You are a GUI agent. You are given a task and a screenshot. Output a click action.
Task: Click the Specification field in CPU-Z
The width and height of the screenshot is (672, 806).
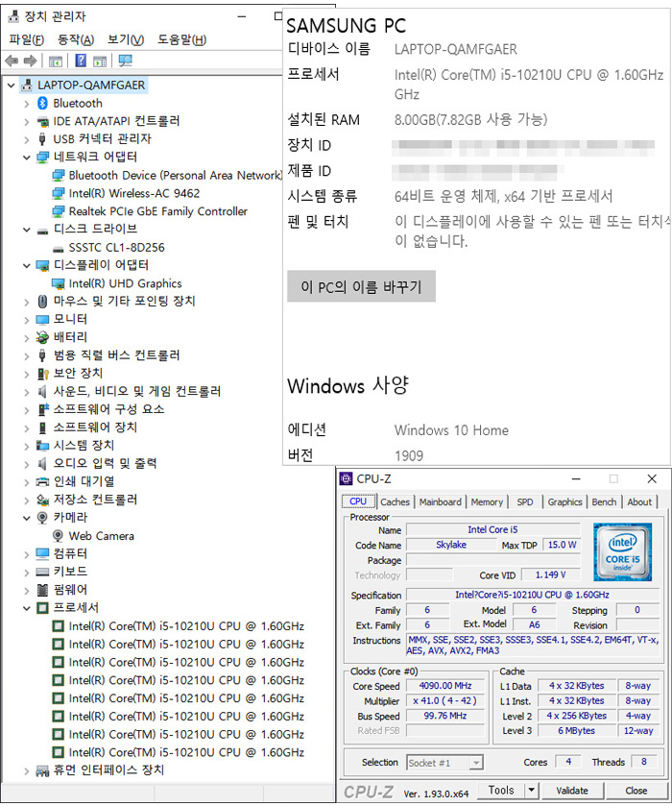coord(532,595)
